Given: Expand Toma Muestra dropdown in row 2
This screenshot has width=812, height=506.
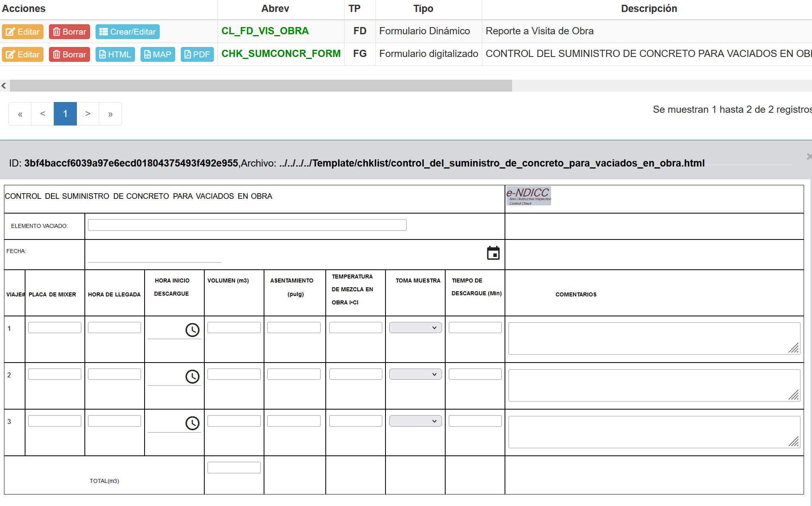Looking at the screenshot, I should (415, 374).
